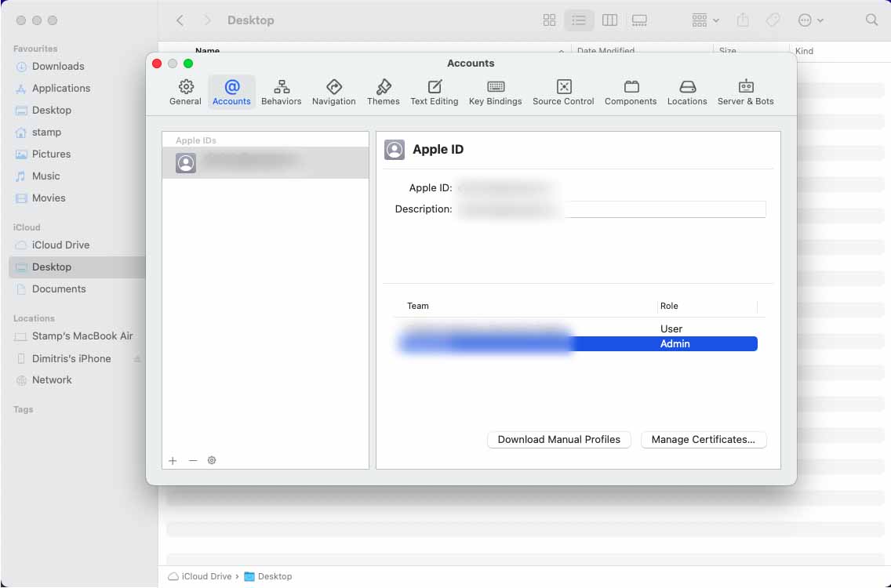Open the Key Bindings pane
Screen dimensions: 891x588
pyautogui.click(x=495, y=92)
